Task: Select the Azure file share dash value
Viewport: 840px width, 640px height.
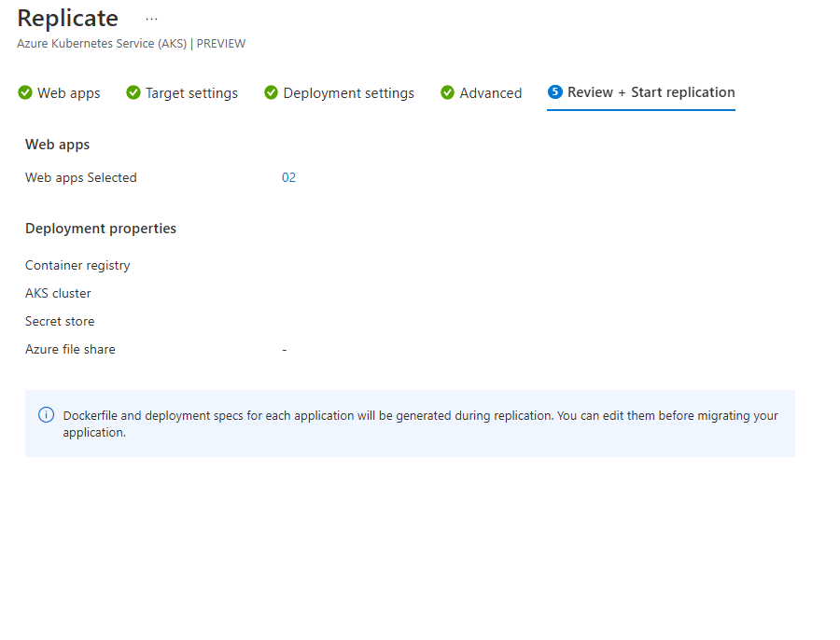Action: coord(284,349)
